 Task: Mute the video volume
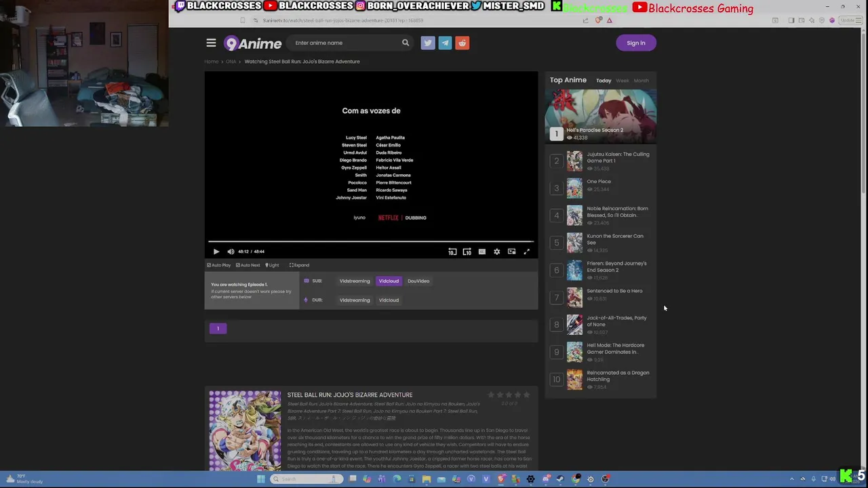point(231,251)
